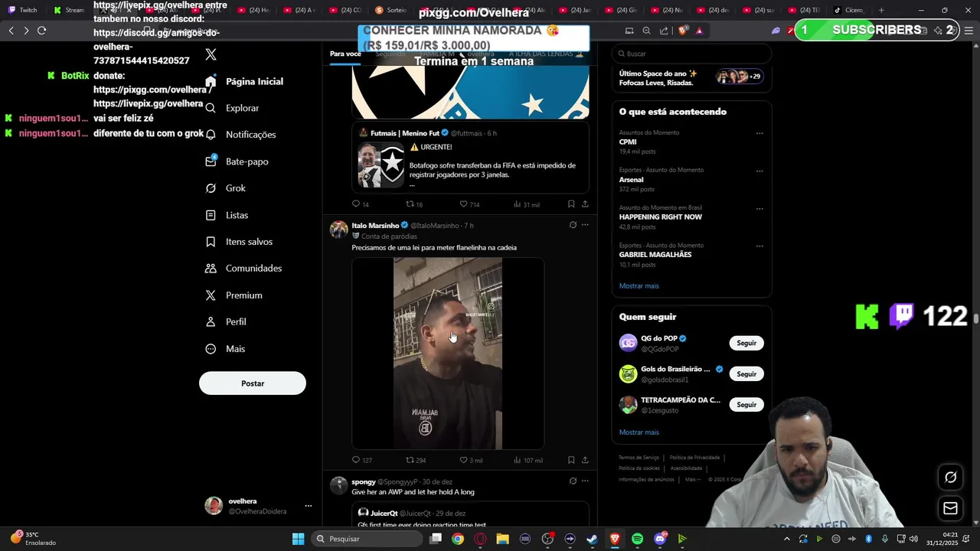Screen dimensions: 980x551
Task: Open Grok from the sidebar
Action: tap(226, 188)
